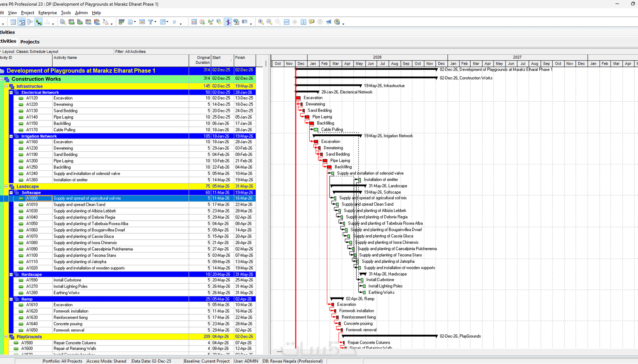Collapse the Softscape WBS band

[11, 193]
